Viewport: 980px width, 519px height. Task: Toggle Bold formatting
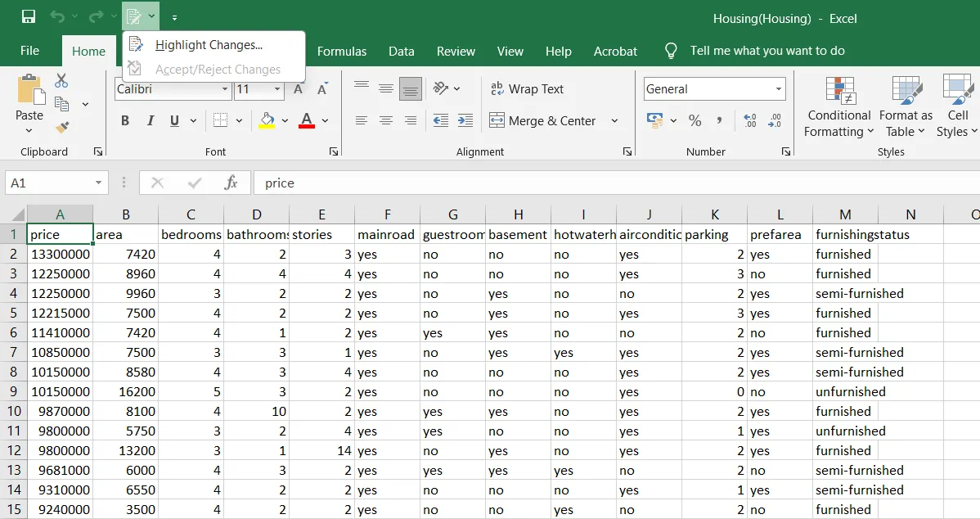125,120
